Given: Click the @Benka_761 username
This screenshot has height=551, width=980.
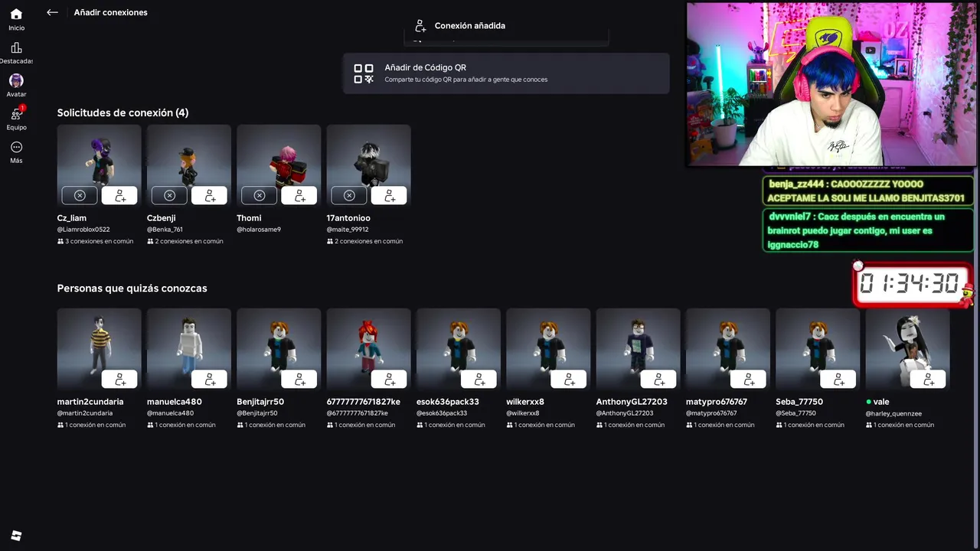Looking at the screenshot, I should click(165, 230).
